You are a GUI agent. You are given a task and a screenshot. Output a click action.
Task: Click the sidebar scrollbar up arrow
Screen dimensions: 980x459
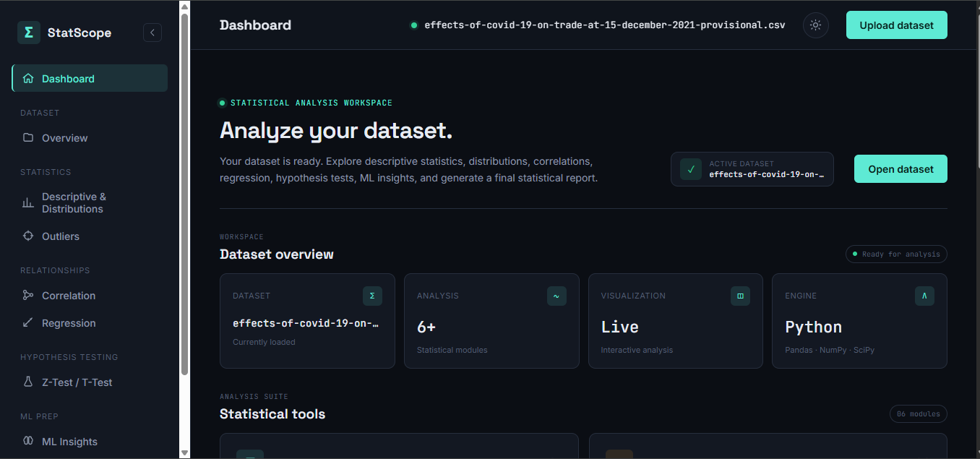tap(184, 7)
